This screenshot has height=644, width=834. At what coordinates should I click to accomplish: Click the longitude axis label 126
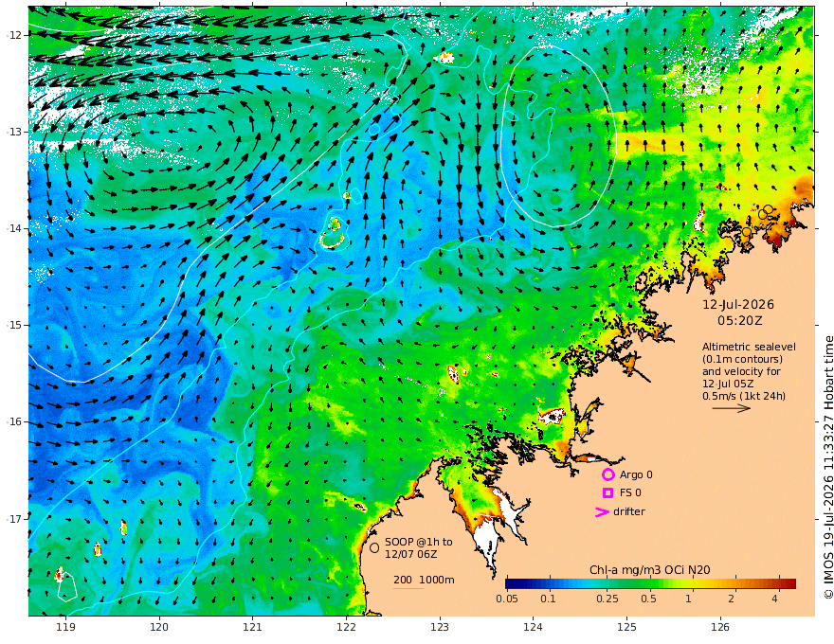(720, 628)
